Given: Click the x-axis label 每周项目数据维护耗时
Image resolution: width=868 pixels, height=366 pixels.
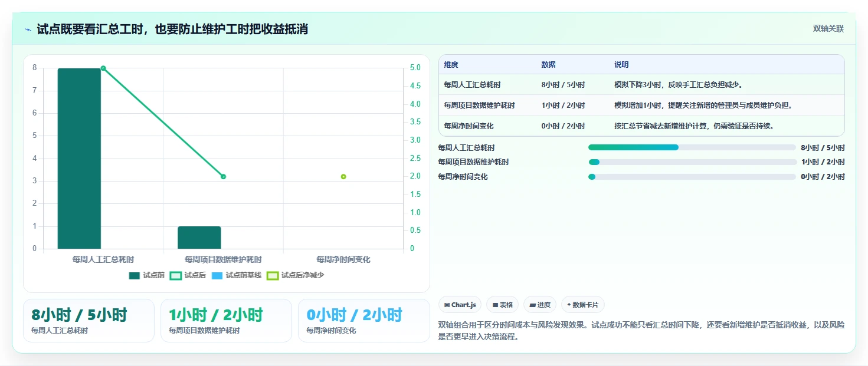Looking at the screenshot, I should (223, 259).
